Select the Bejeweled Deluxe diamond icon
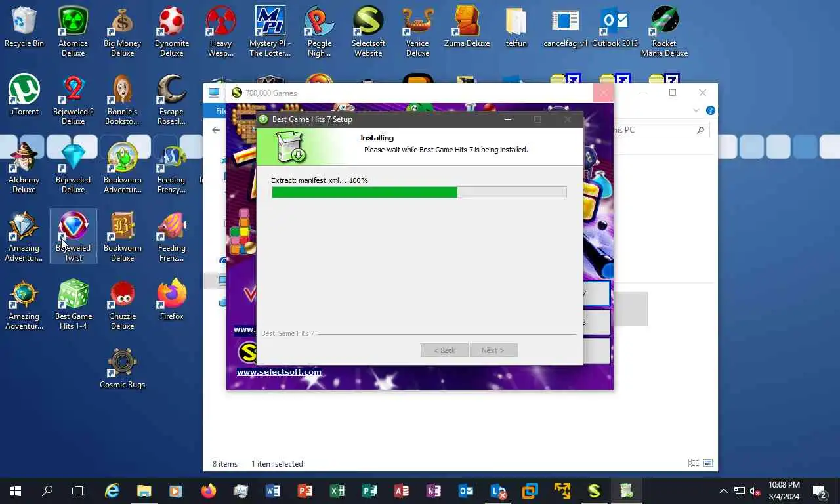This screenshot has height=504, width=840. coord(73,168)
